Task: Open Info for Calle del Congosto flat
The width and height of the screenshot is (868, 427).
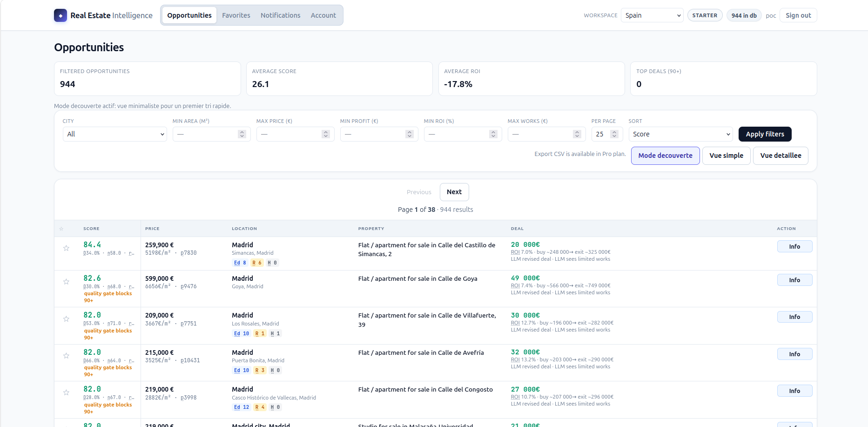Action: click(x=794, y=391)
